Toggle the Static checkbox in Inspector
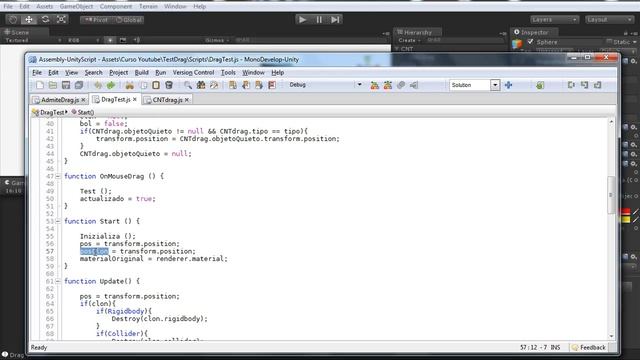The height and width of the screenshot is (360, 640). 609,42
